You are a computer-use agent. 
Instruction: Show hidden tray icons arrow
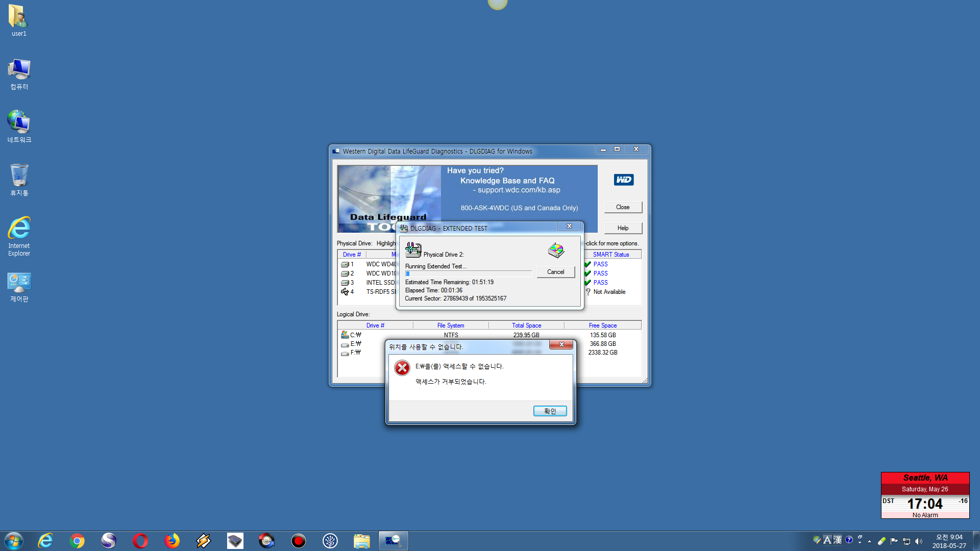tap(870, 541)
